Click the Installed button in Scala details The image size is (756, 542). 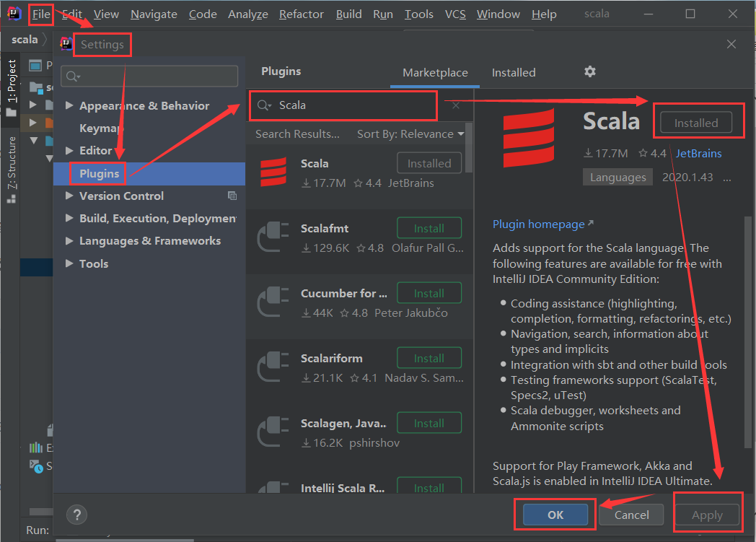pyautogui.click(x=695, y=123)
